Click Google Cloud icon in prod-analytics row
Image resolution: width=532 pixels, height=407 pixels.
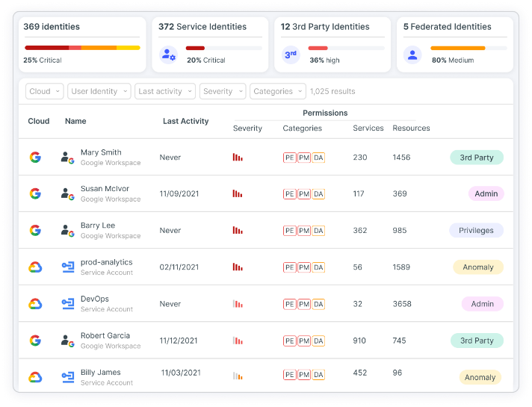click(34, 267)
